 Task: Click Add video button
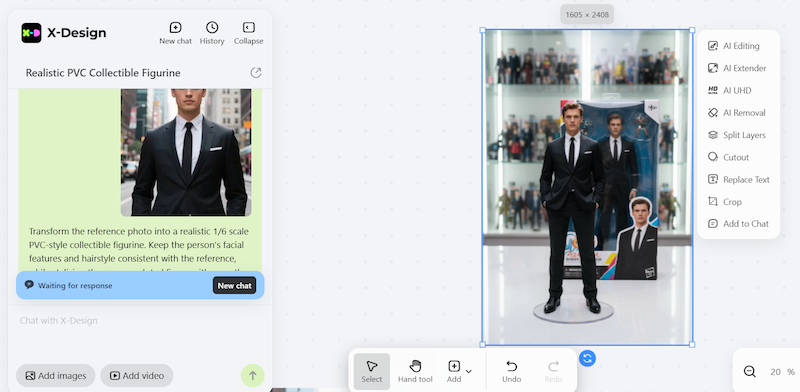[137, 376]
